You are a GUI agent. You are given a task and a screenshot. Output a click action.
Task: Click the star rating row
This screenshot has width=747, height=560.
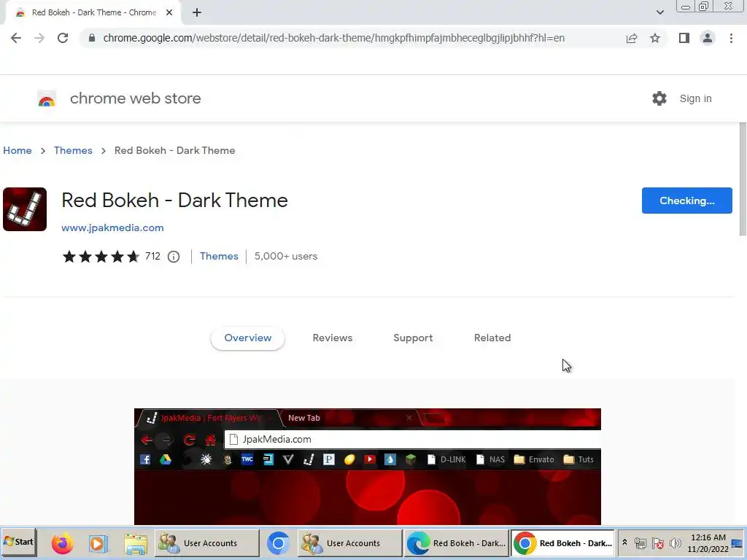point(101,257)
